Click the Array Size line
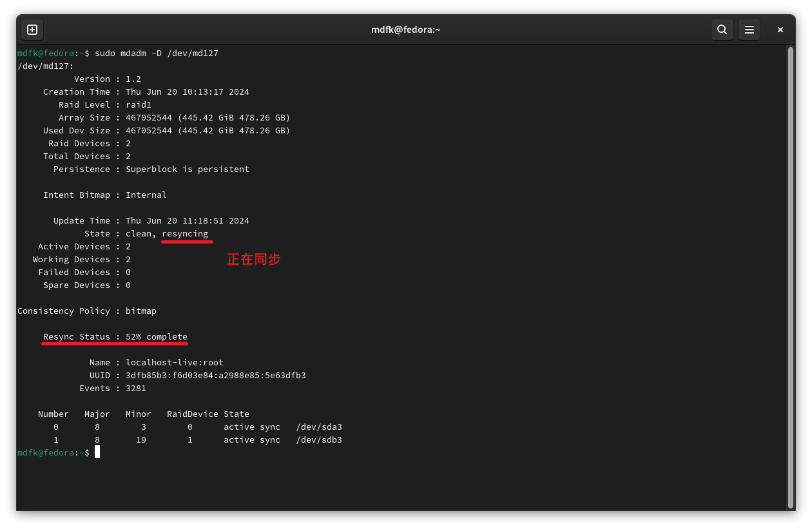812x529 pixels. click(175, 117)
